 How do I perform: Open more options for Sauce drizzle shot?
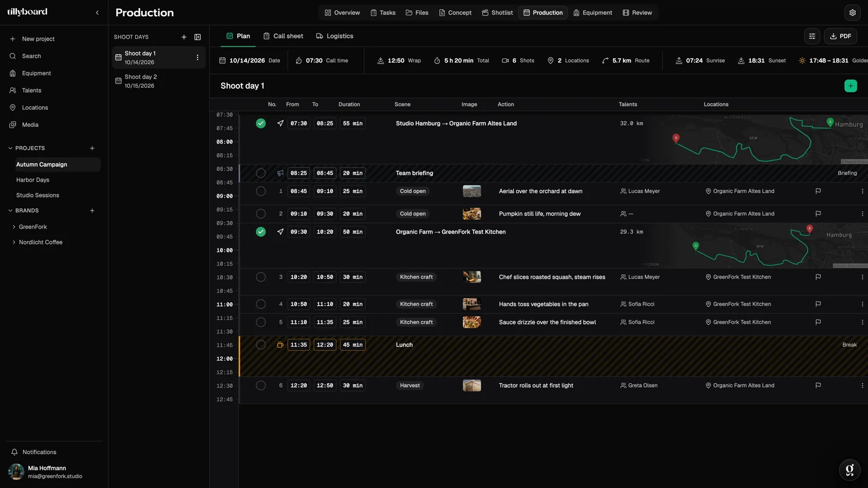click(862, 322)
